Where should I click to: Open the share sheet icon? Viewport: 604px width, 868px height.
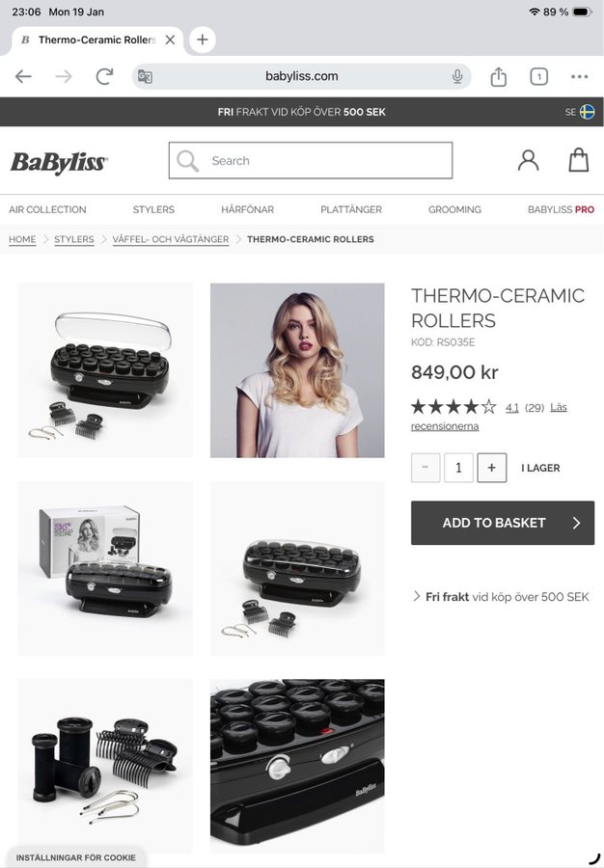498,76
